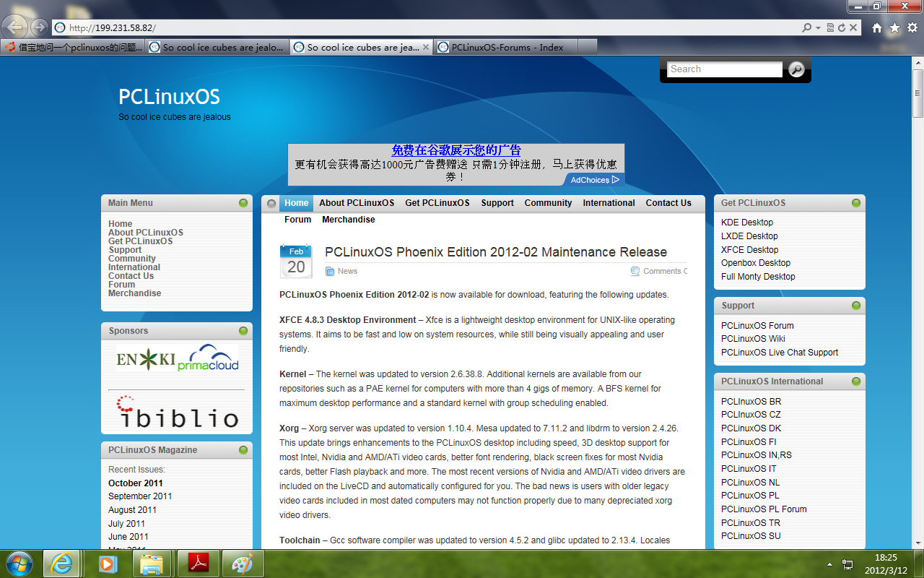This screenshot has width=924, height=578.
Task: Close the active tab with its X
Action: coord(426,47)
